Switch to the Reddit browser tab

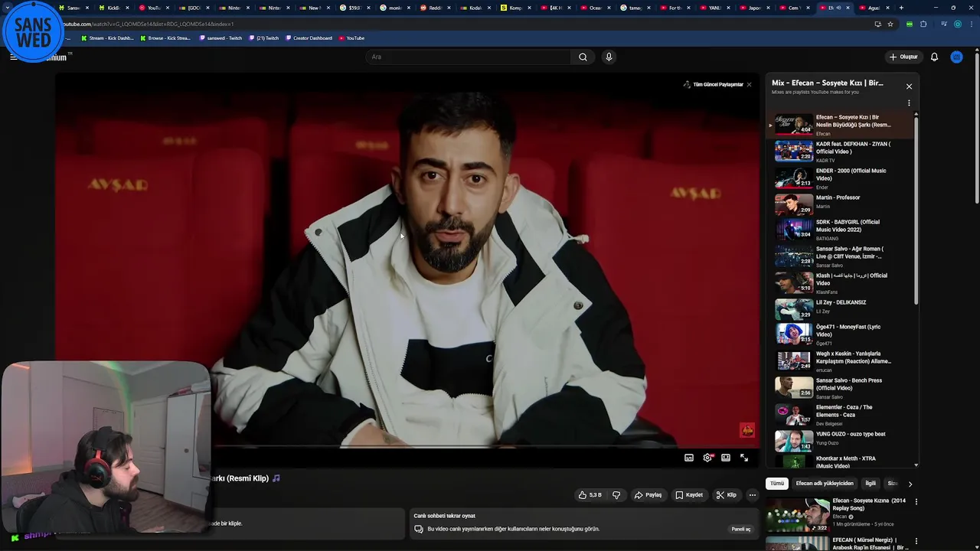[x=434, y=8]
